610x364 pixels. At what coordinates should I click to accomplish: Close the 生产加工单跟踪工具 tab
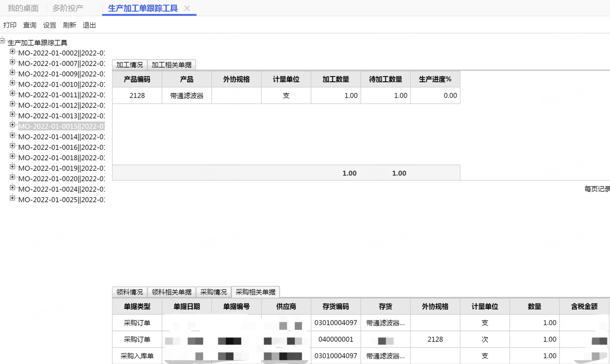tap(187, 8)
